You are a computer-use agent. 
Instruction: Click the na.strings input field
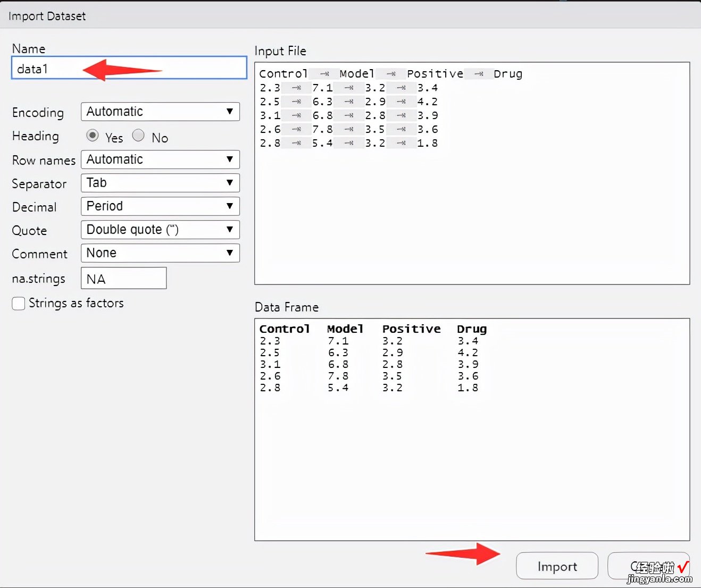[x=123, y=278]
